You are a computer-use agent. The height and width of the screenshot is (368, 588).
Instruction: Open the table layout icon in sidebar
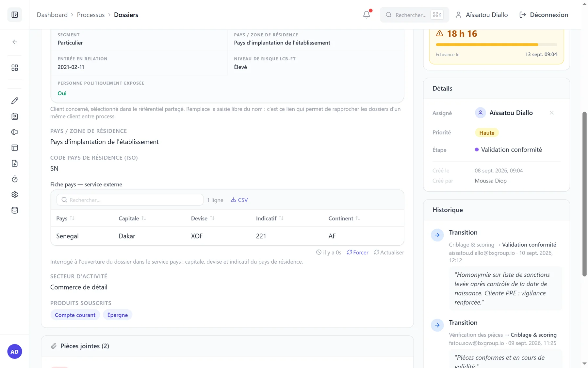click(x=15, y=148)
